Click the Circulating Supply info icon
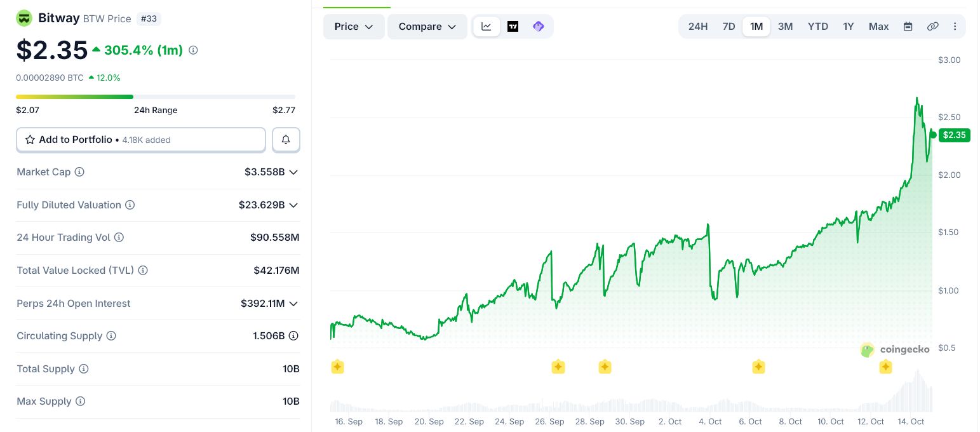The image size is (980, 432). click(111, 336)
